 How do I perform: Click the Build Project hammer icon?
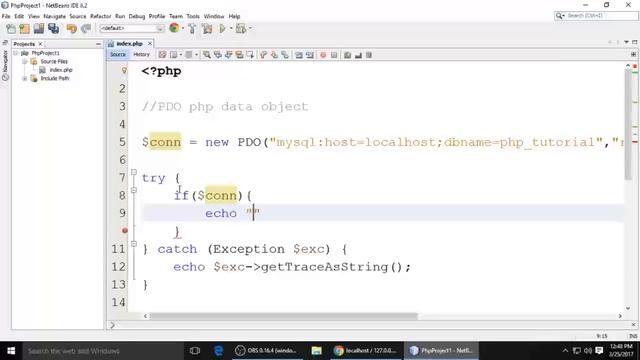[x=192, y=29]
